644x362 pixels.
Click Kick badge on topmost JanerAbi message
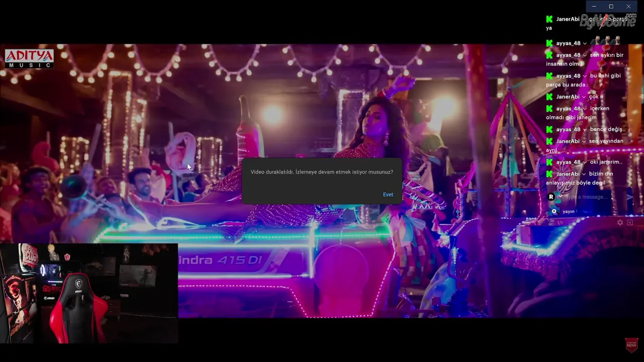click(x=549, y=19)
